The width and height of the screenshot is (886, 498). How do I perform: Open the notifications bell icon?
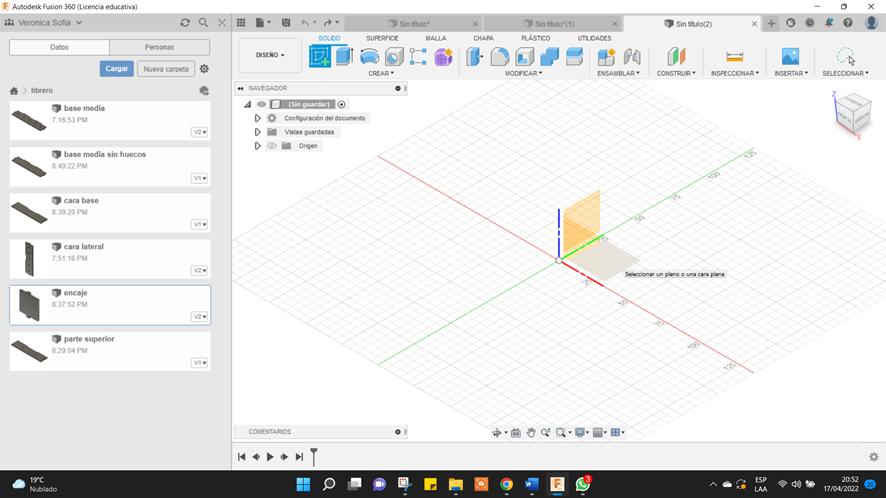tap(829, 23)
